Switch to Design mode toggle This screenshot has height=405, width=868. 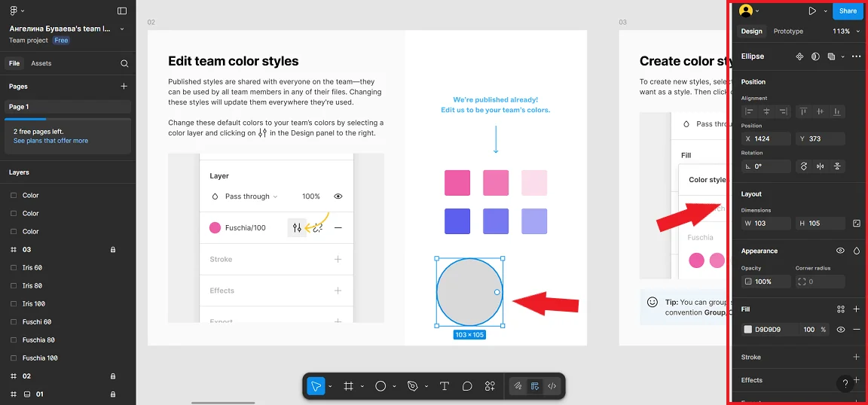[535, 386]
